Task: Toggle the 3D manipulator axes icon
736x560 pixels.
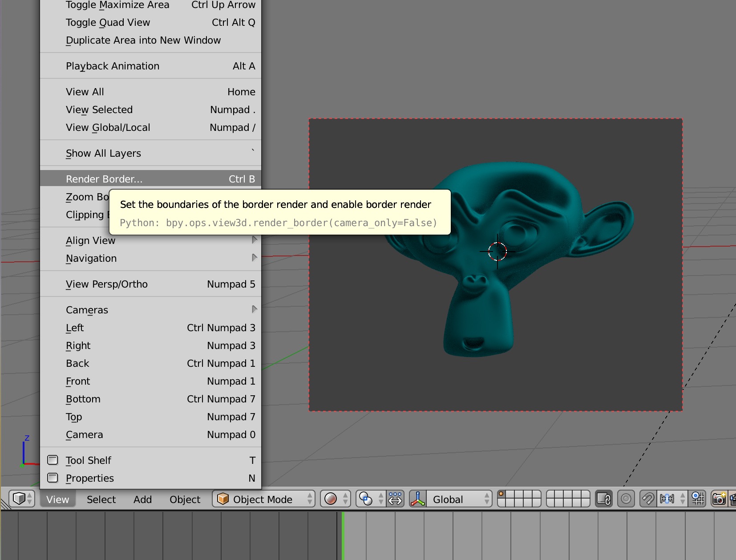Action: click(x=418, y=499)
